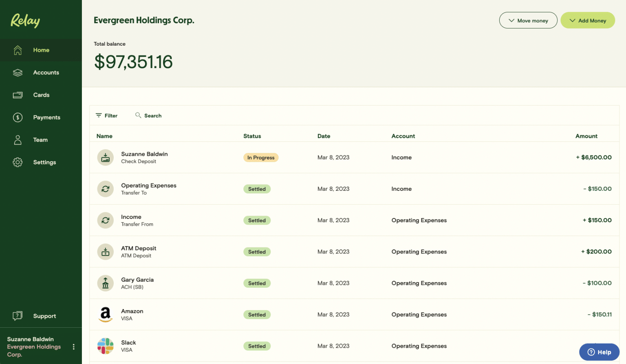Open the Cards section from the sidebar
The height and width of the screenshot is (364, 626).
coord(18,95)
